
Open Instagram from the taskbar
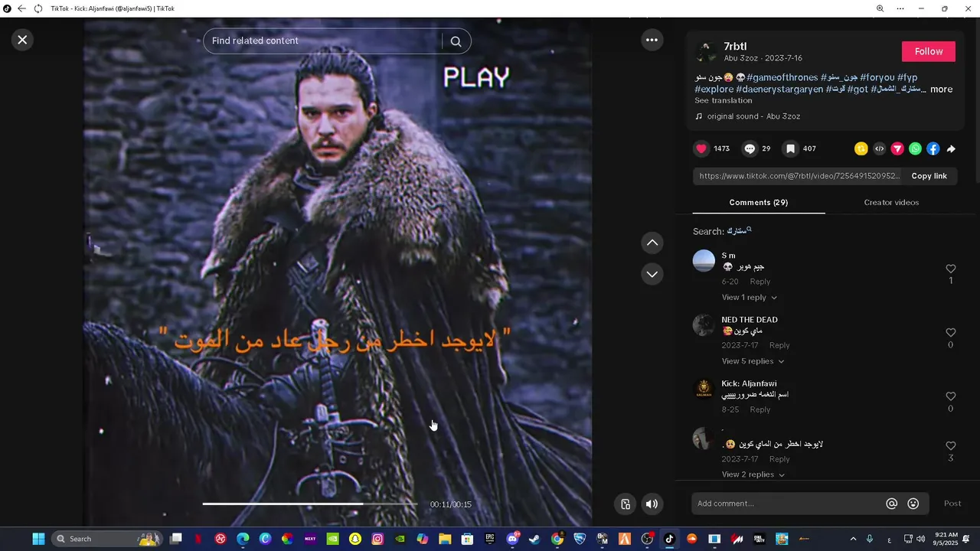pyautogui.click(x=377, y=539)
